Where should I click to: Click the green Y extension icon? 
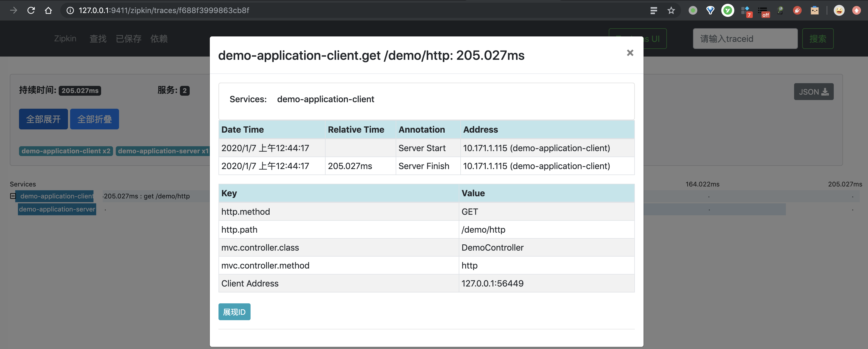pos(728,10)
